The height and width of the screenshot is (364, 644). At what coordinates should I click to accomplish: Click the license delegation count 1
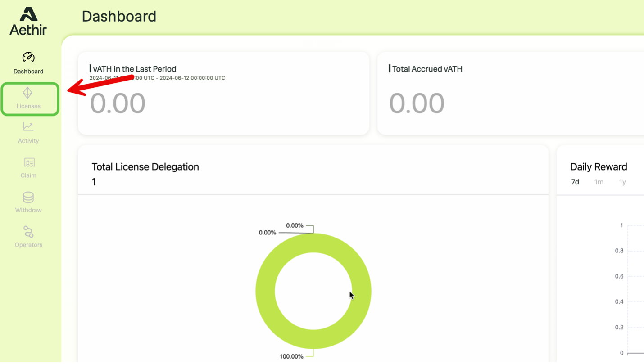tap(94, 182)
